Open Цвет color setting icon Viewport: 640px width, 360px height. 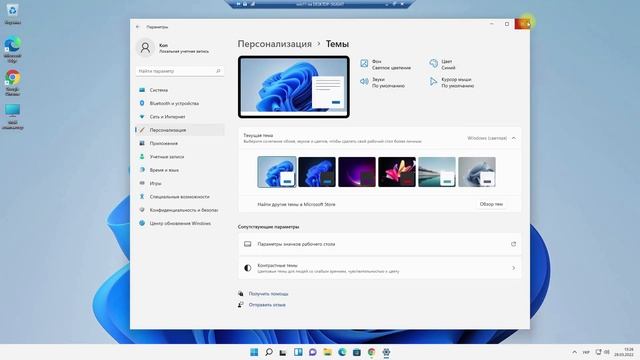pos(433,63)
